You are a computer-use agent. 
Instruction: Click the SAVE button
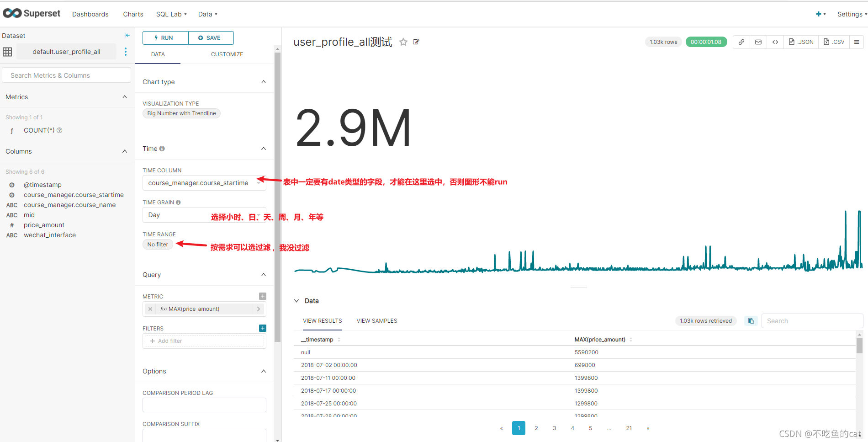coord(211,38)
